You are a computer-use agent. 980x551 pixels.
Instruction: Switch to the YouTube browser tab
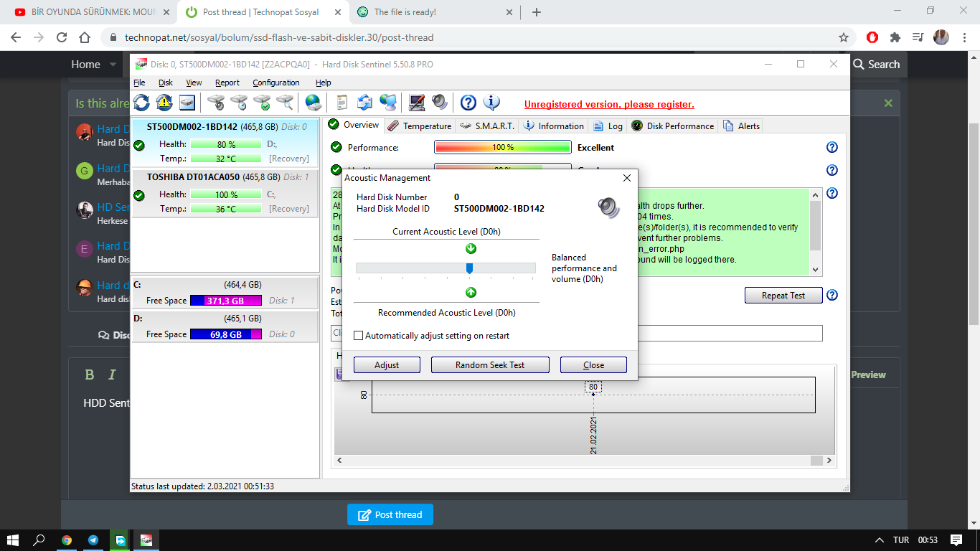click(x=93, y=12)
